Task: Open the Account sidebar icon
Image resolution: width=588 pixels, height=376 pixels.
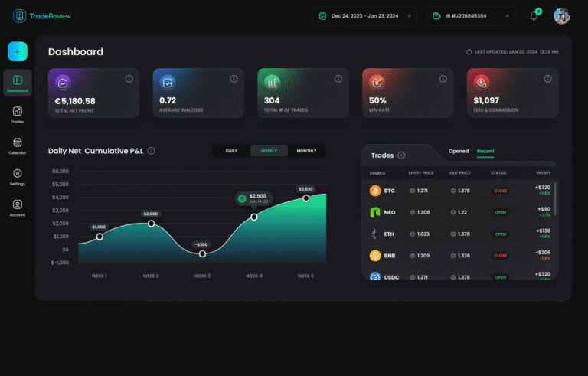Action: tap(17, 208)
